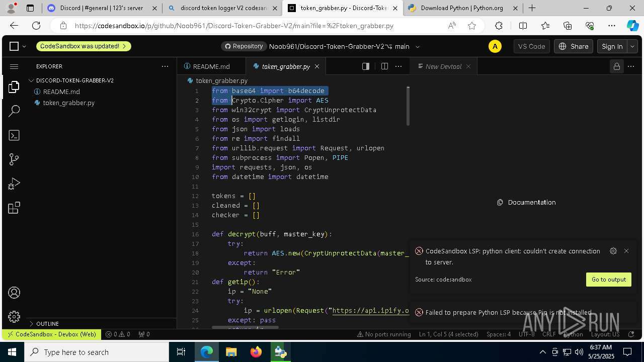644x362 pixels.
Task: Open in VS Code button
Action: pyautogui.click(x=531, y=46)
